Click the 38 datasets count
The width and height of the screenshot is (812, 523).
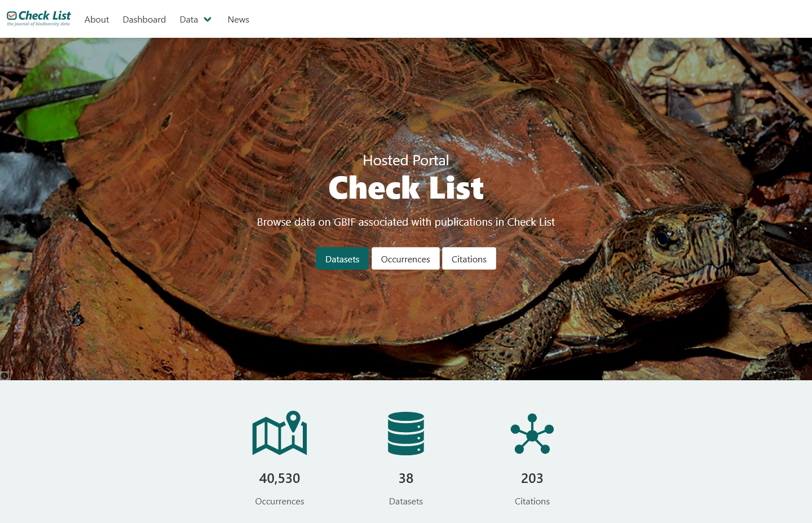click(406, 478)
